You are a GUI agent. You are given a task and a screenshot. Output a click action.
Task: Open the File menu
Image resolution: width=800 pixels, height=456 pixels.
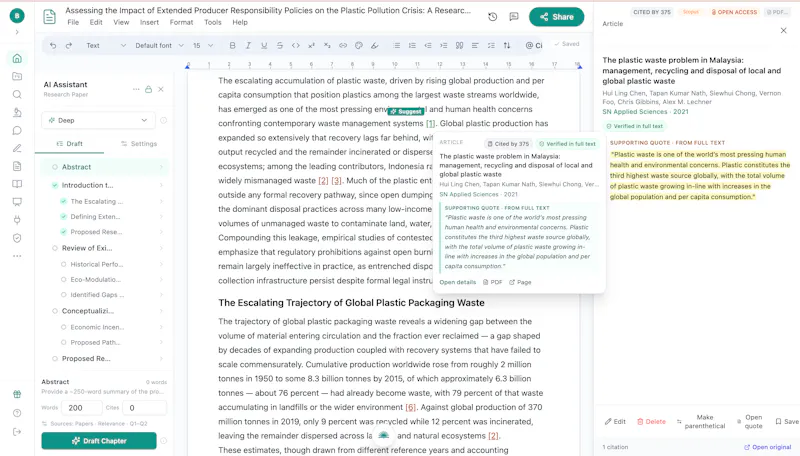[x=73, y=22]
